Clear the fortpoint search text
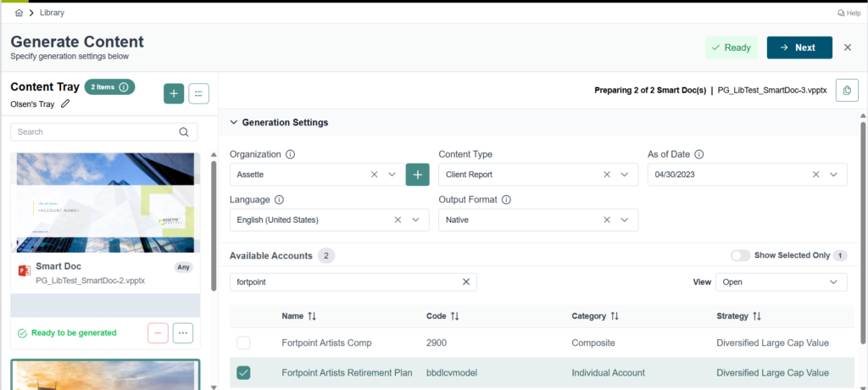Viewport: 868px width, 390px height. coord(466,282)
